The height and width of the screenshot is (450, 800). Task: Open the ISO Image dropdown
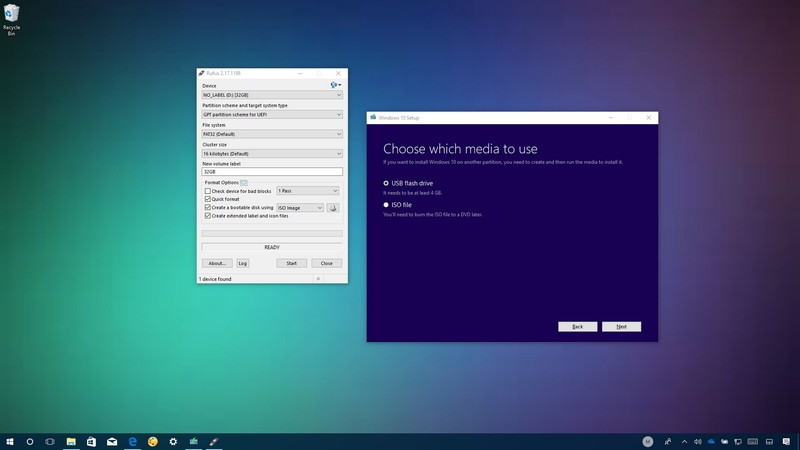300,208
